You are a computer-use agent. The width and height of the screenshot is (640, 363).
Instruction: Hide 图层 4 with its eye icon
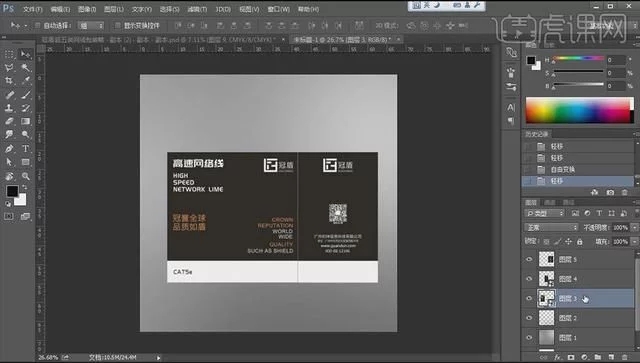(x=529, y=279)
